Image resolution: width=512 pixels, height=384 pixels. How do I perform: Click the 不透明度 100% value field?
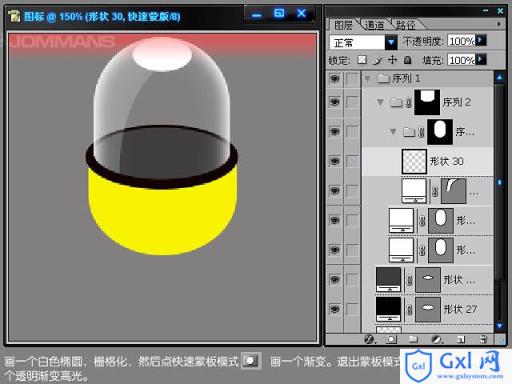tap(461, 41)
